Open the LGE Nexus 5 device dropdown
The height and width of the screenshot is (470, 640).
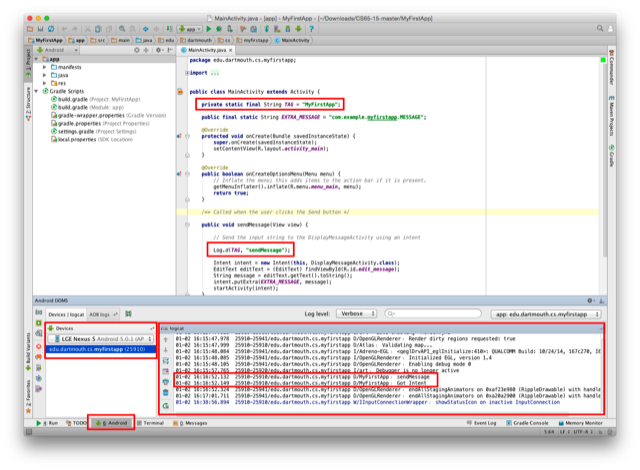click(x=100, y=339)
